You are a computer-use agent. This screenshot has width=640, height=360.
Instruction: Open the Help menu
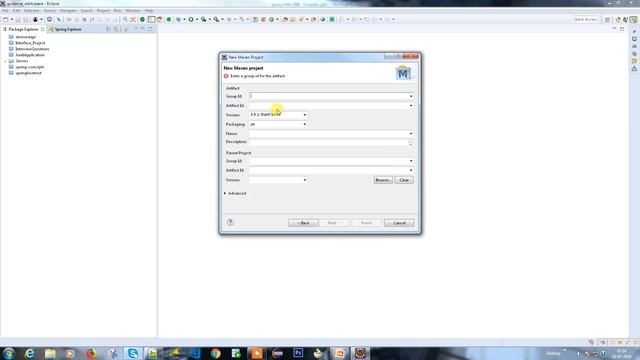point(149,11)
